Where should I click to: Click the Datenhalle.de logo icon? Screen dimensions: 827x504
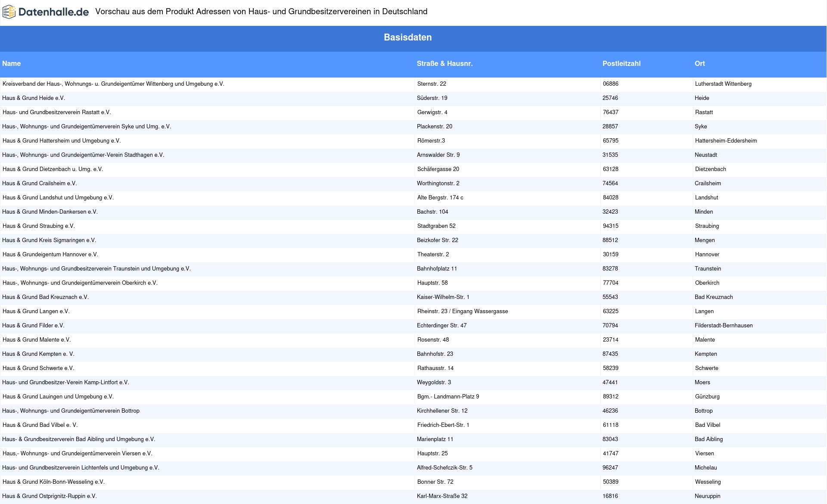coord(9,12)
